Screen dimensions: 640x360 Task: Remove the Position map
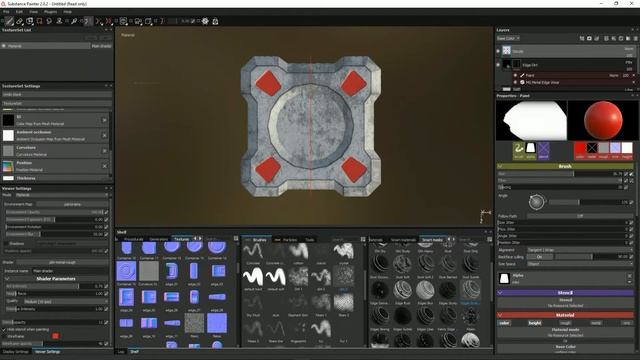104,166
